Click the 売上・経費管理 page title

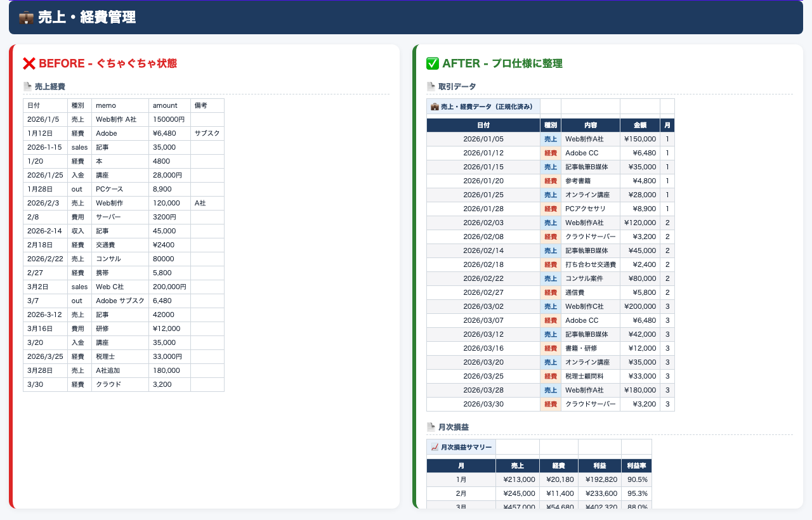coord(87,18)
